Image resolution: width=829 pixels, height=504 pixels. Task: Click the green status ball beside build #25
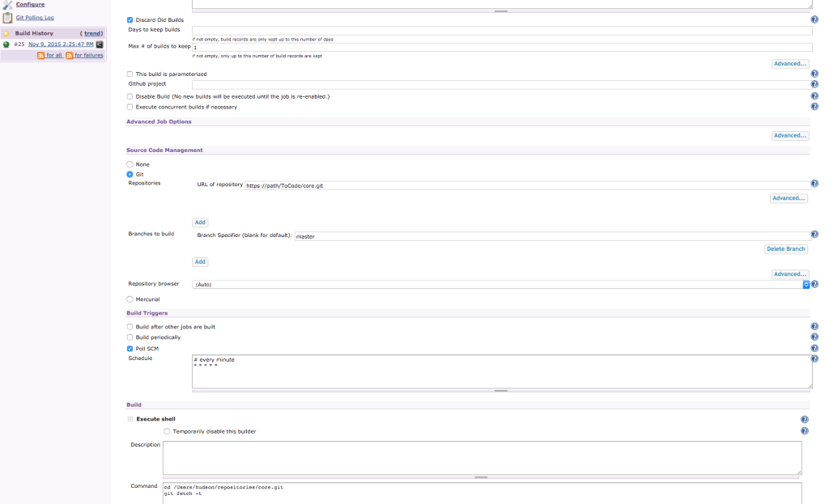point(6,44)
